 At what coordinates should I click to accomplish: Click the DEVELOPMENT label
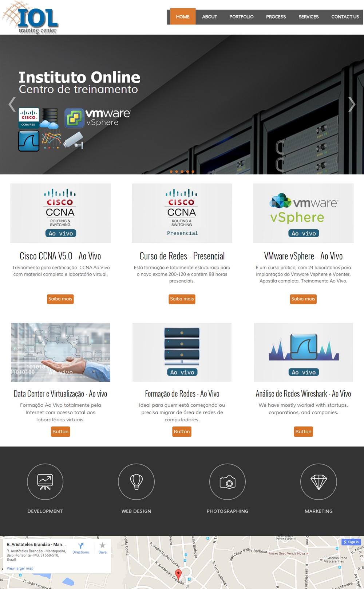click(45, 511)
